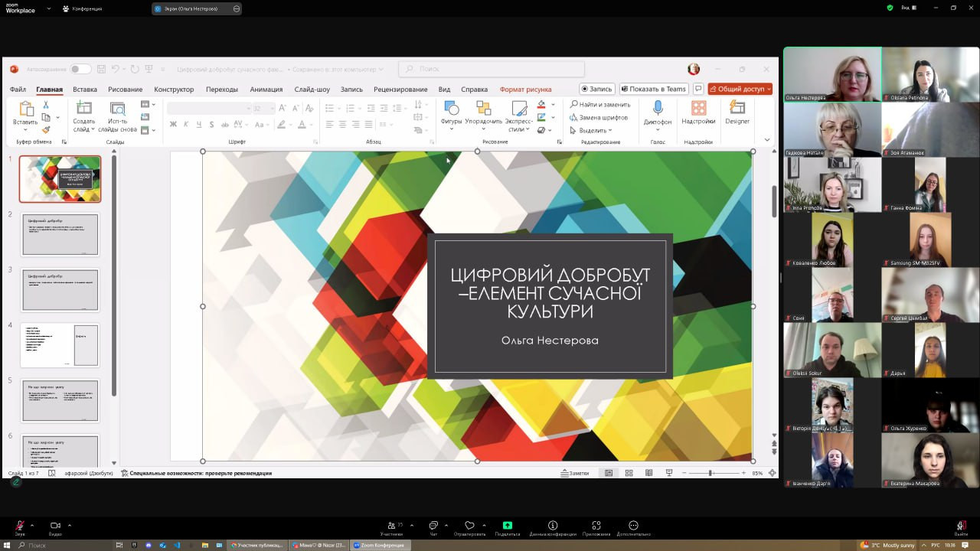Image resolution: width=980 pixels, height=551 pixels.
Task: Toggle Zoom video camera on
Action: pyautogui.click(x=55, y=527)
